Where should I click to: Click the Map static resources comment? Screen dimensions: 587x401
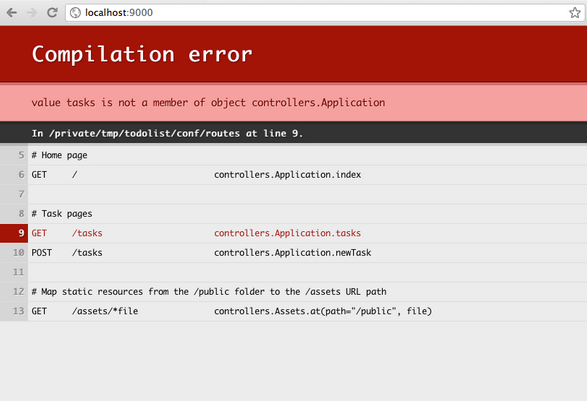pos(209,292)
